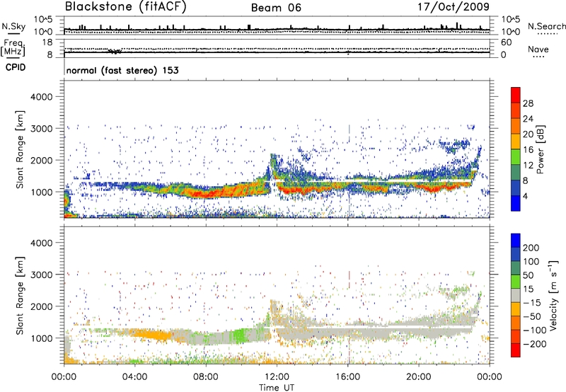The image size is (566, 392).
Task: Click the 'Time UT' axis title
Action: pos(277,388)
